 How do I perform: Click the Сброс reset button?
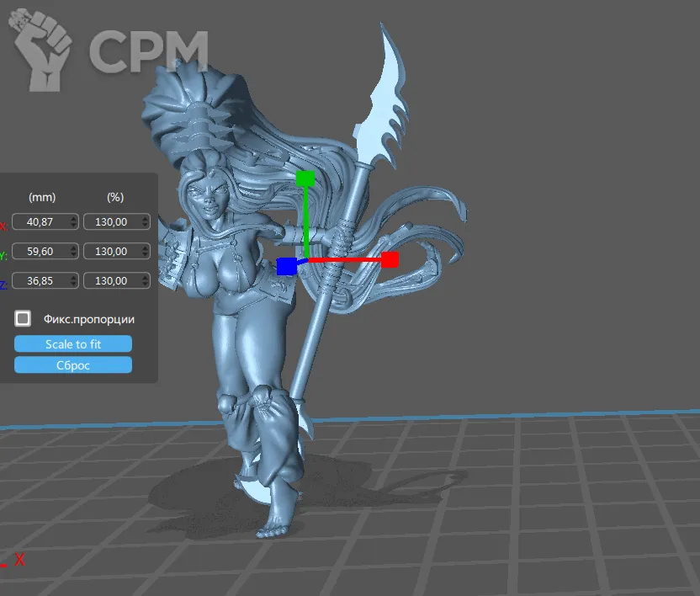(73, 365)
